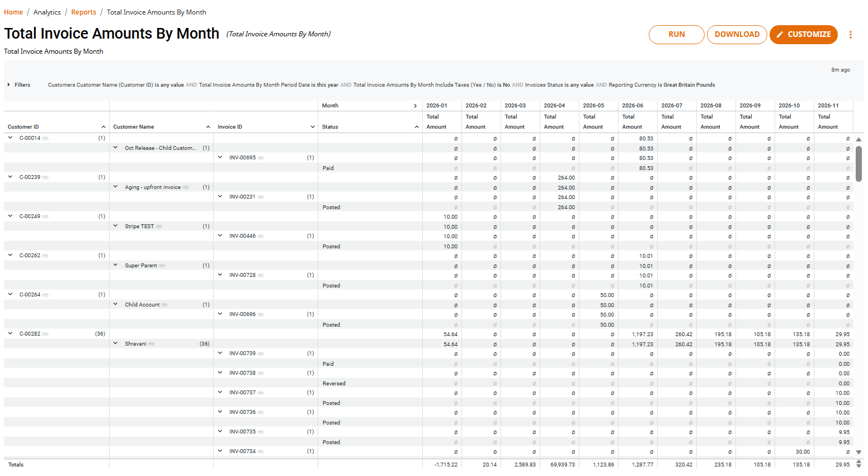Collapse the C-00282 customer row
The image size is (868, 476).
[10, 333]
